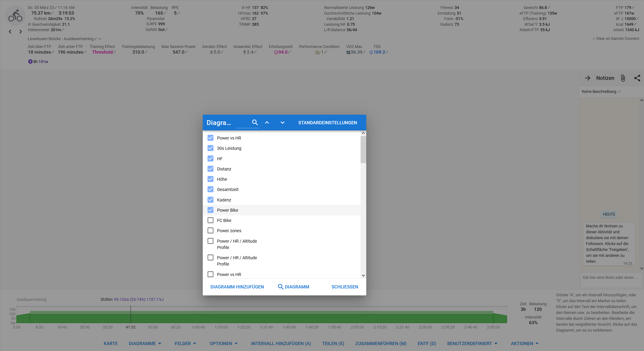The width and height of the screenshot is (644, 351).
Task: Edit the weight pencil next to 86.8
Action: (549, 7)
